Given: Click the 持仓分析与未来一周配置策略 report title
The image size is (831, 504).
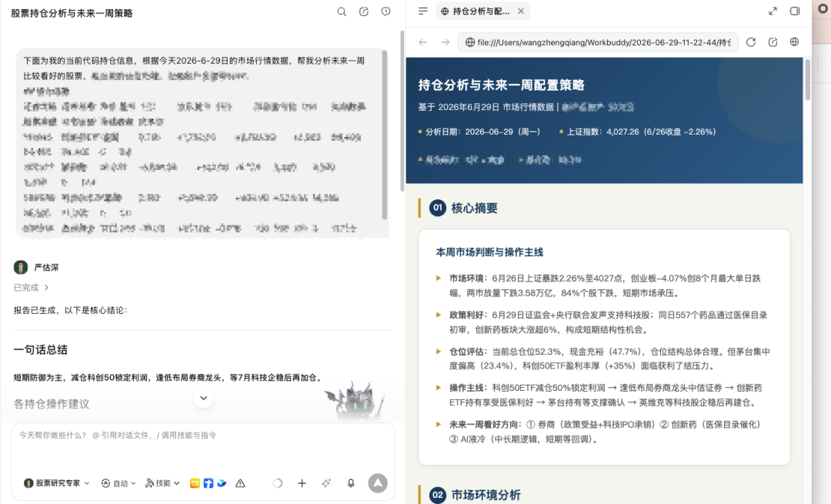Looking at the screenshot, I should (x=502, y=85).
